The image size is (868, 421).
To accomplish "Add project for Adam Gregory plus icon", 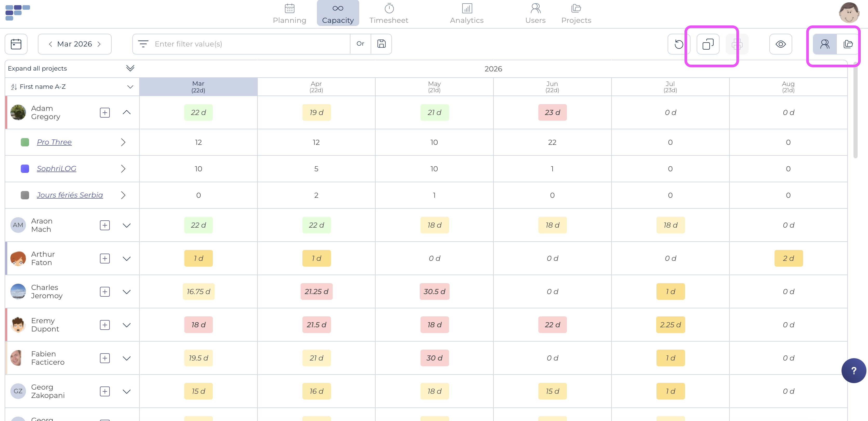I will tap(105, 113).
